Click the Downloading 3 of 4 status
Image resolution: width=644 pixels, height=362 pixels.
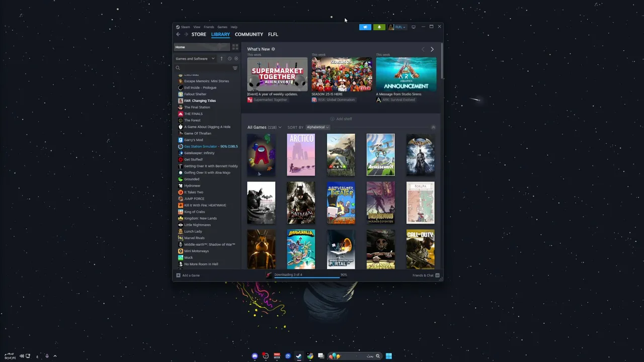click(288, 275)
